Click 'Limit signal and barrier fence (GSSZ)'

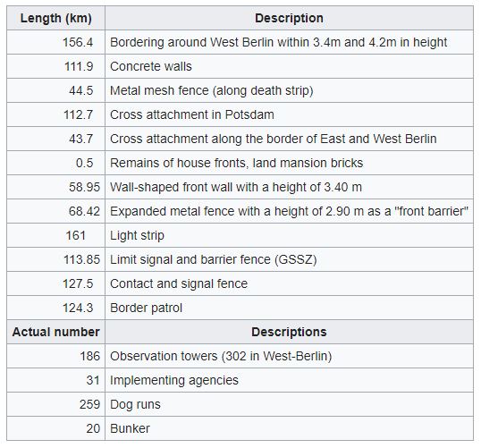pyautogui.click(x=213, y=259)
